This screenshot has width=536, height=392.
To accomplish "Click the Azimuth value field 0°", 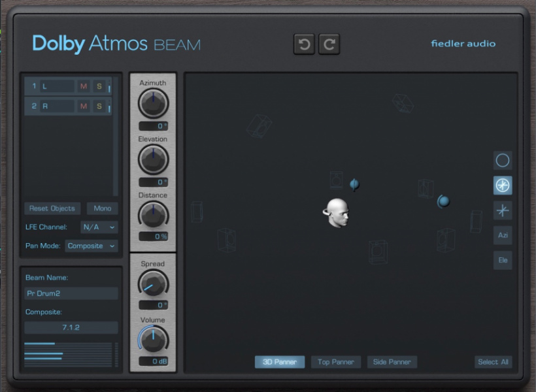I will tap(153, 126).
